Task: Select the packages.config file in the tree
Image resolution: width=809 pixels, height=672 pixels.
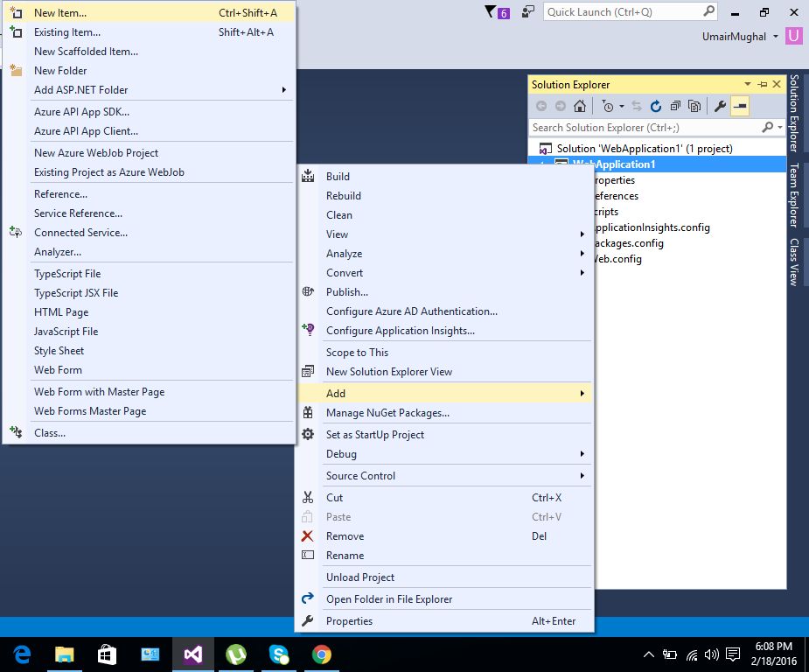Action: tap(629, 243)
